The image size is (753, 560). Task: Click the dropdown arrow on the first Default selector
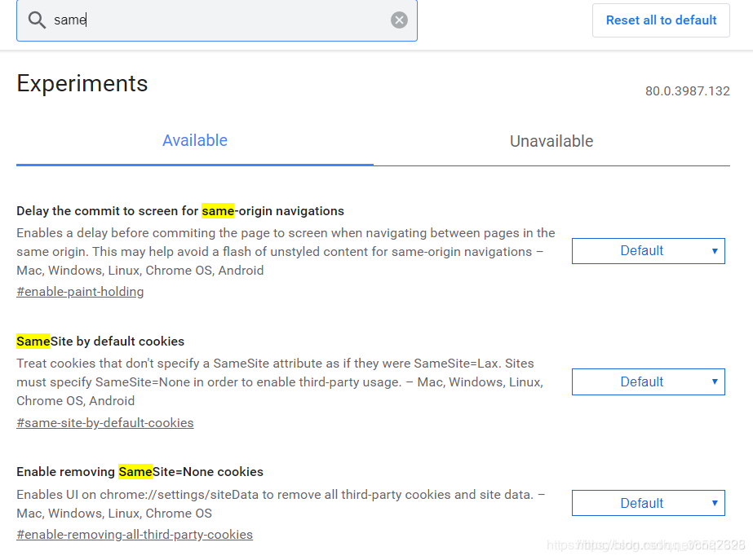pyautogui.click(x=715, y=250)
